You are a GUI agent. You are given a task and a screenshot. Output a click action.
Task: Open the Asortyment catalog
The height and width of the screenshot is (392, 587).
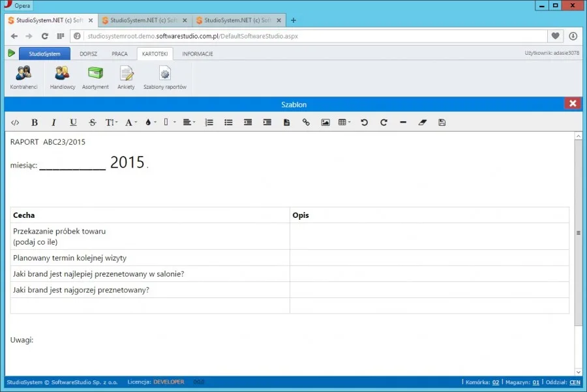95,78
